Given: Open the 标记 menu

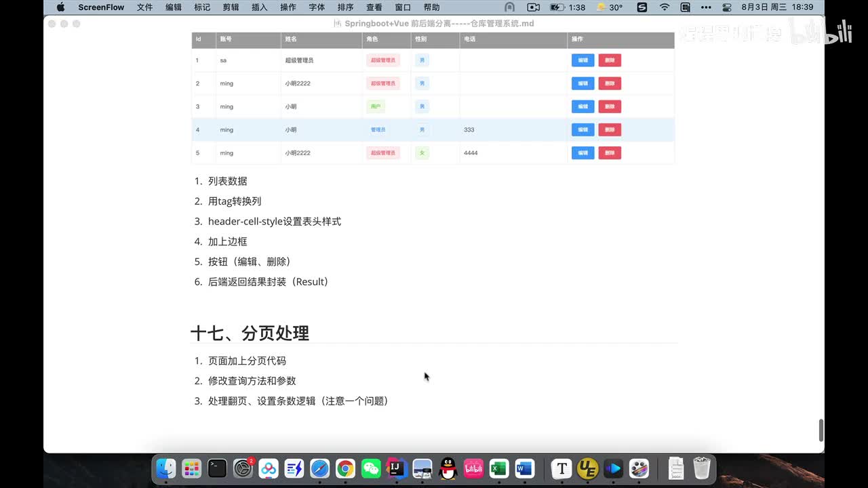Looking at the screenshot, I should coord(202,7).
